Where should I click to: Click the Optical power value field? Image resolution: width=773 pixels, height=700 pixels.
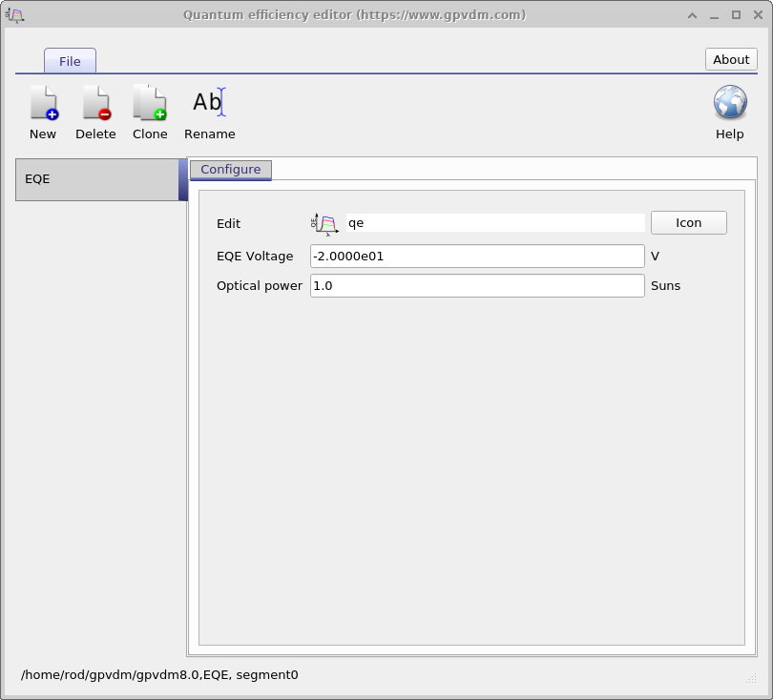pyautogui.click(x=475, y=285)
